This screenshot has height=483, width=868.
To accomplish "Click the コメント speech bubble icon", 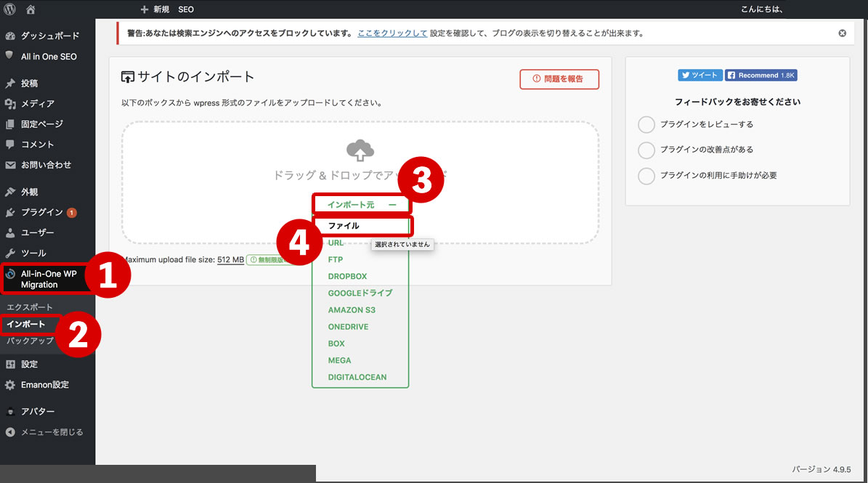I will tap(10, 145).
